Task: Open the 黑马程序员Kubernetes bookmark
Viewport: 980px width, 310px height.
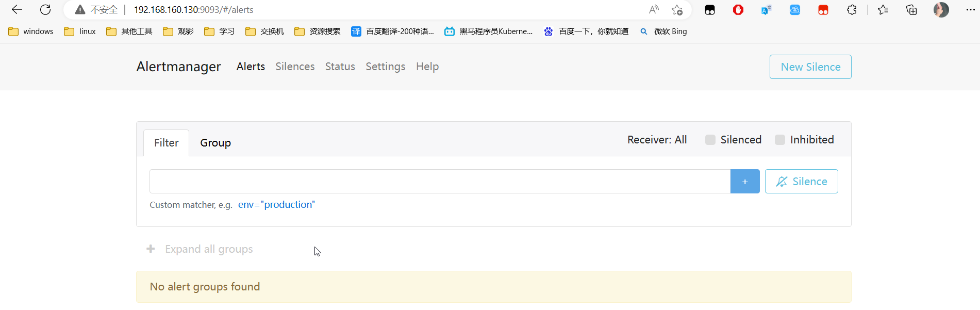Action: coord(489,31)
